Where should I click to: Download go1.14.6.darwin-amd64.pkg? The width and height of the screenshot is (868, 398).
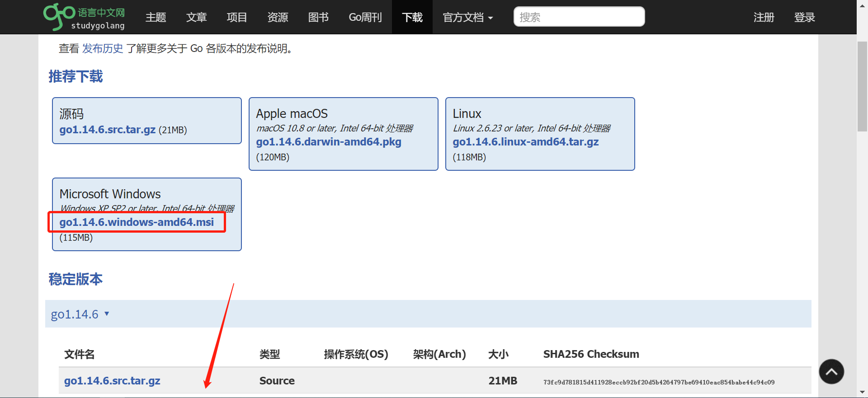click(x=329, y=142)
